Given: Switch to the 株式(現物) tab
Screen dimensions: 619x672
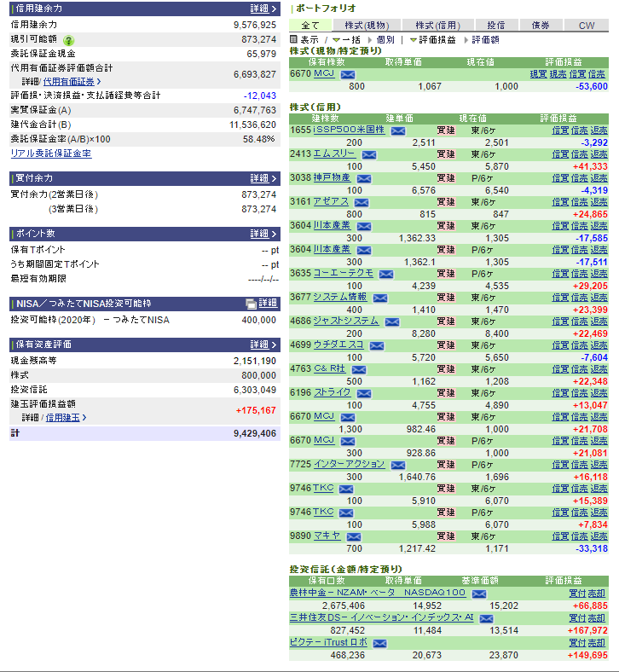Looking at the screenshot, I should click(x=367, y=26).
